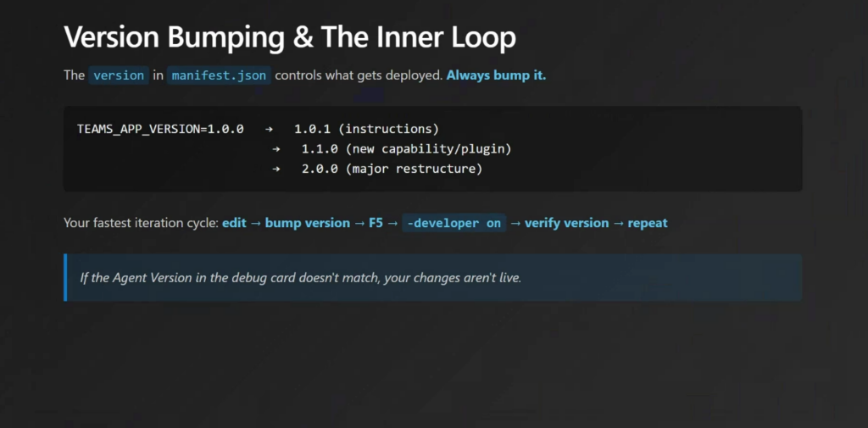Click the '2.0.0 (major restructure)' code line
This screenshot has height=428, width=868.
click(x=392, y=169)
